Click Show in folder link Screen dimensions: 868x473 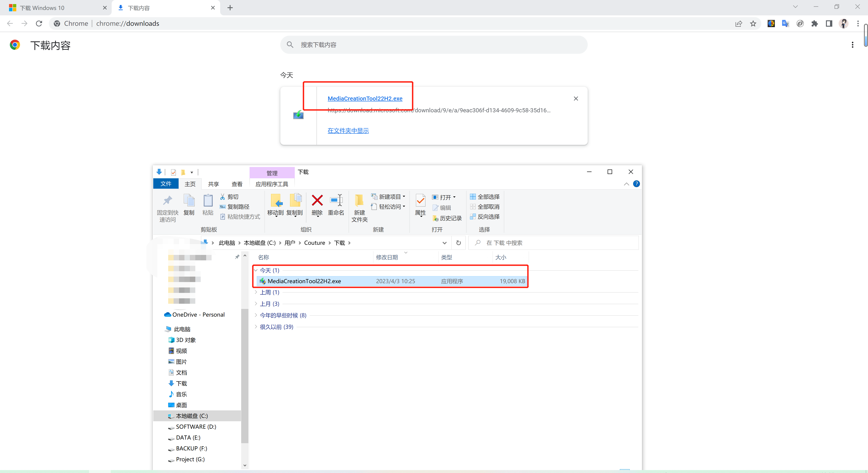[x=348, y=131]
